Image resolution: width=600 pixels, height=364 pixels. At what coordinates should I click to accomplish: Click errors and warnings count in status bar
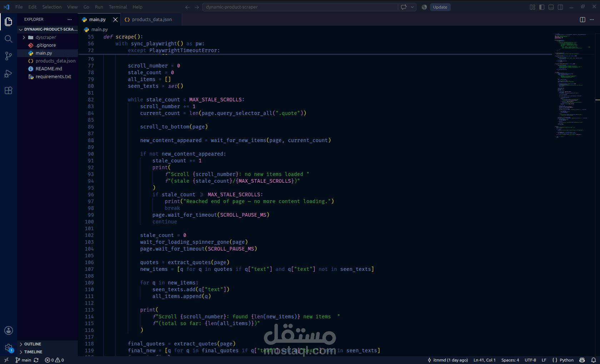click(x=54, y=360)
